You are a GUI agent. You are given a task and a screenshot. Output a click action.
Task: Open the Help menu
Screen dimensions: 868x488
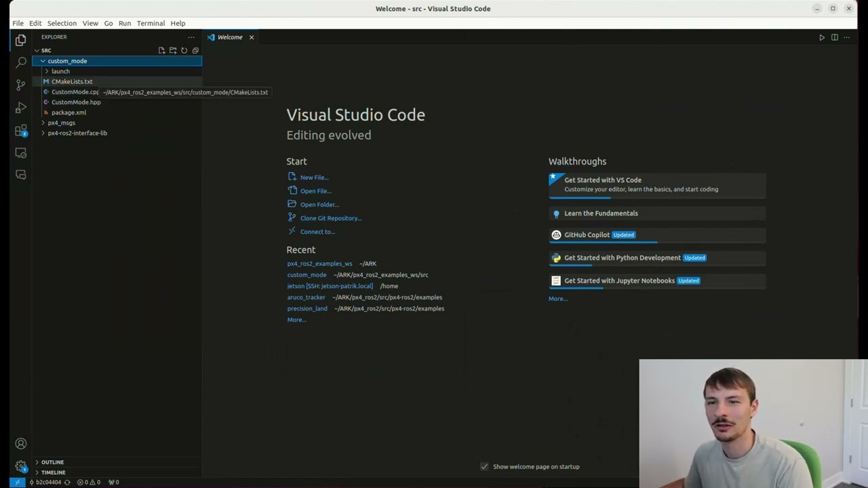click(178, 23)
